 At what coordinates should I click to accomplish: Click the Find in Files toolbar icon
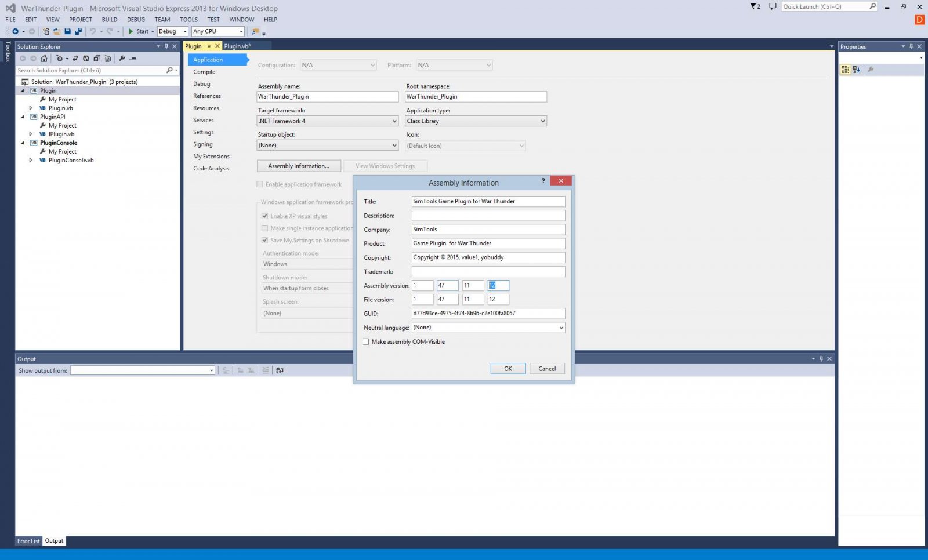coord(255,31)
